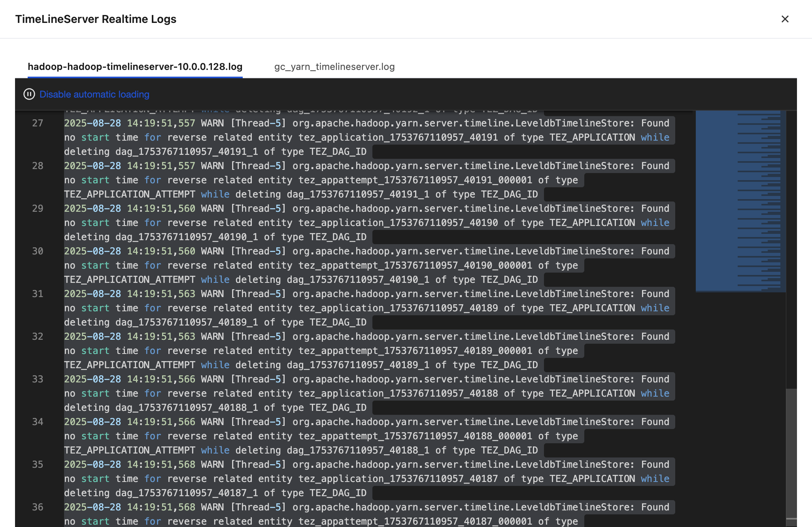812x527 pixels.
Task: Click line number 27 in the gutter
Action: point(38,123)
